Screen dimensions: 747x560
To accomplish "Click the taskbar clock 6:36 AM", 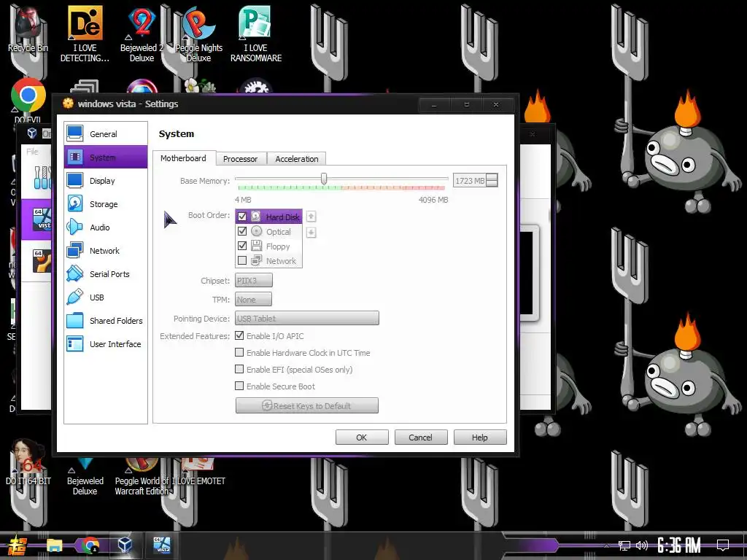I will point(679,545).
